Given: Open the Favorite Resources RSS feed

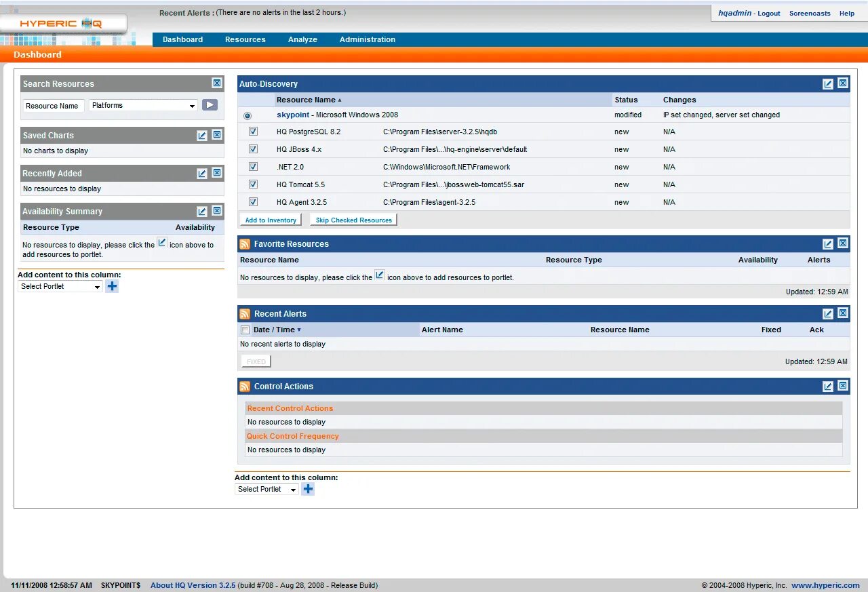Looking at the screenshot, I should [x=245, y=244].
